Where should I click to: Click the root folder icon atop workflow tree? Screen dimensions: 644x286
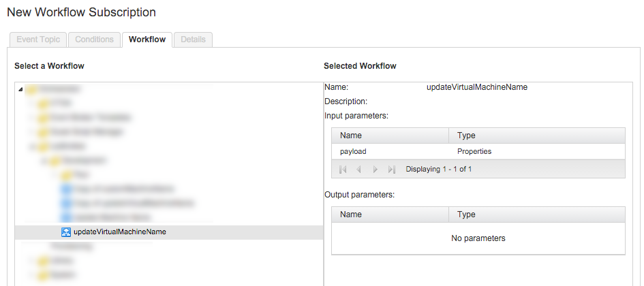pos(32,89)
